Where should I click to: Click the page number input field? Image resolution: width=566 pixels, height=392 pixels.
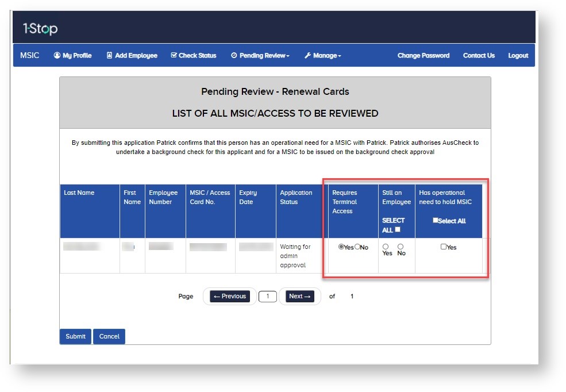[267, 296]
